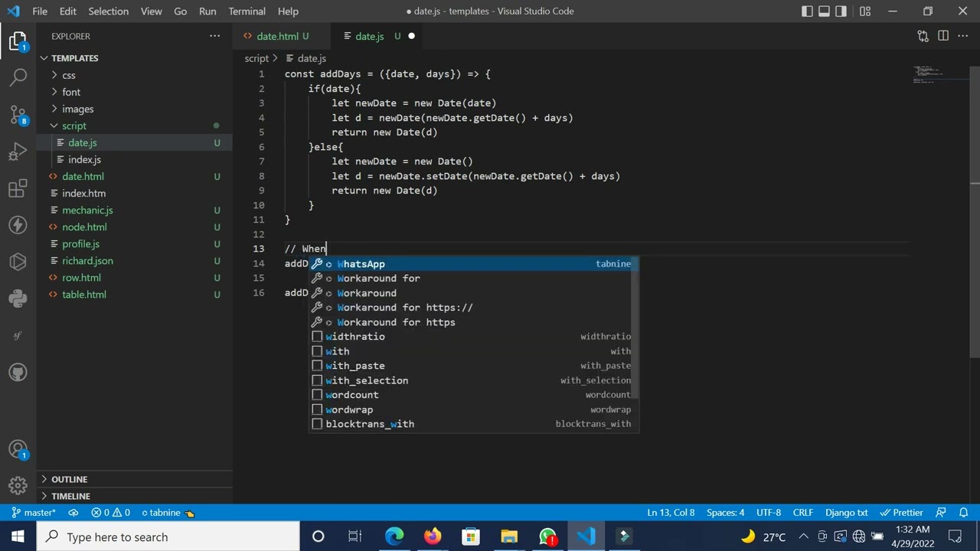Viewport: 980px width, 551px height.
Task: Click the script breadcrumb segment
Action: [256, 58]
